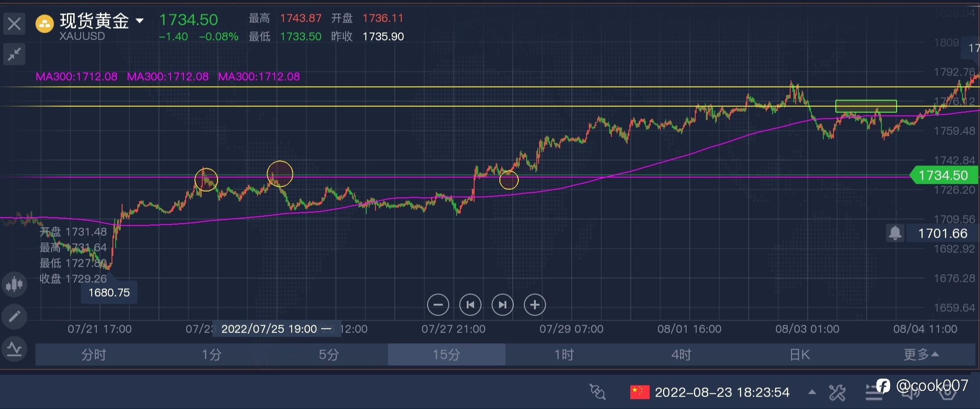Switch to the 日K timeframe tab
Viewport: 980px width, 409px height.
pyautogui.click(x=799, y=355)
